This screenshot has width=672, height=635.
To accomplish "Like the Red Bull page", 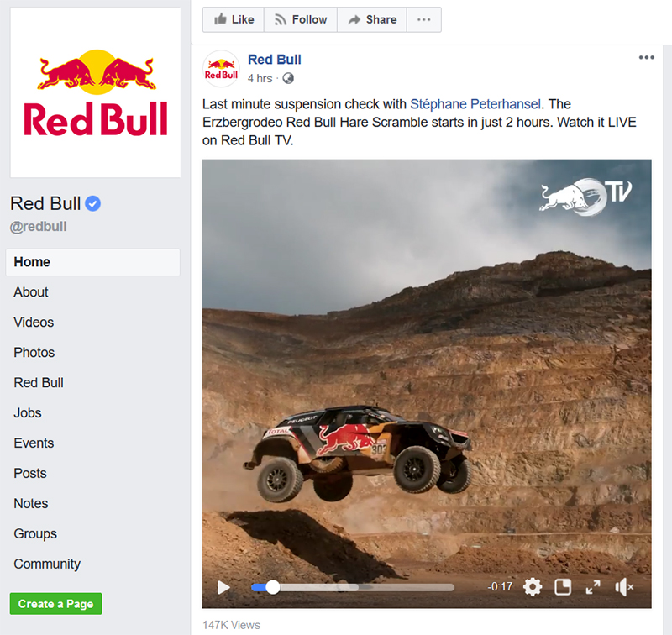I will (234, 19).
